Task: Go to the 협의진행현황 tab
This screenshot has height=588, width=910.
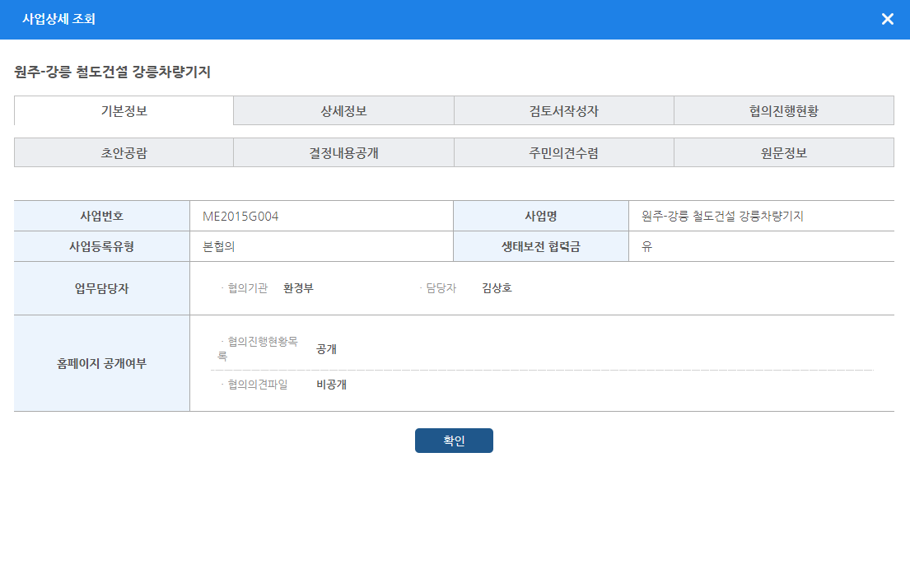Action: 783,111
